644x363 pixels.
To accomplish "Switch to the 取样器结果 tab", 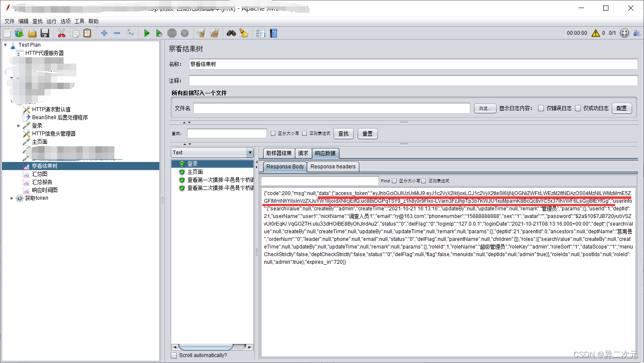I will click(x=279, y=154).
